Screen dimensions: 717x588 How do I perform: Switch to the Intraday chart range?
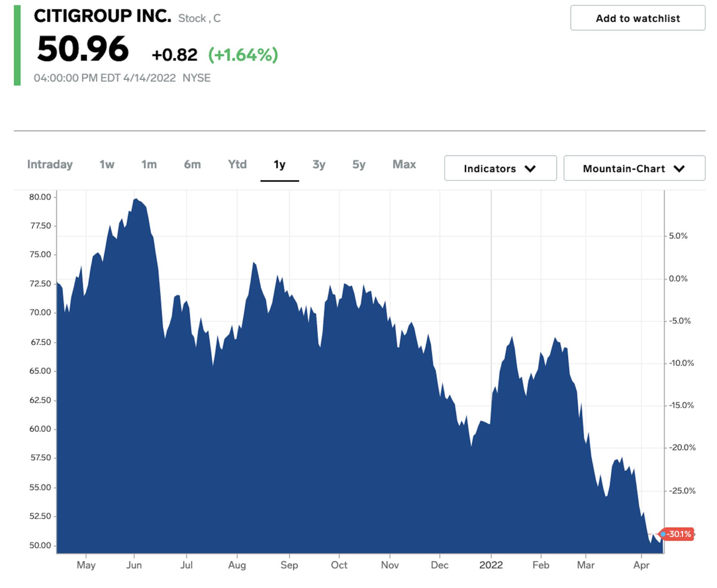click(50, 164)
